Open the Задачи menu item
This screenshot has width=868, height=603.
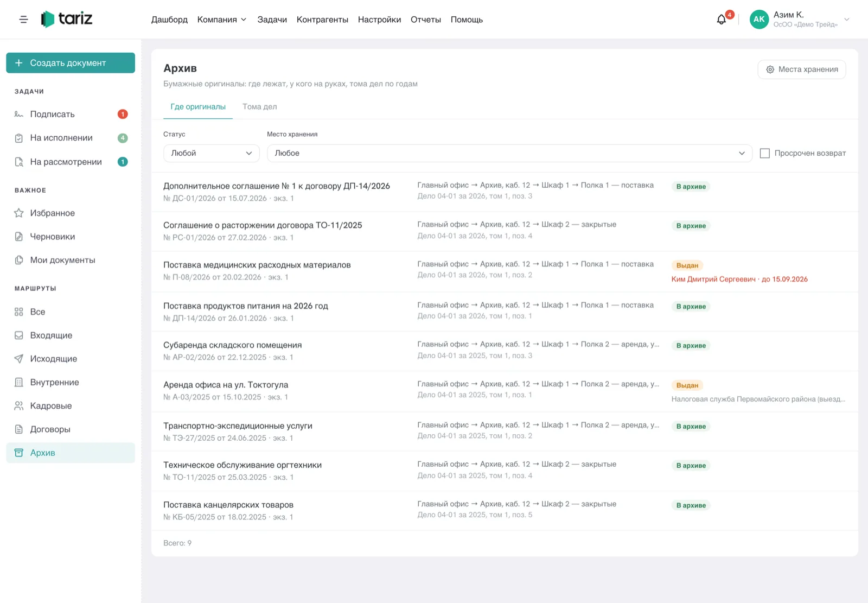[x=272, y=20]
